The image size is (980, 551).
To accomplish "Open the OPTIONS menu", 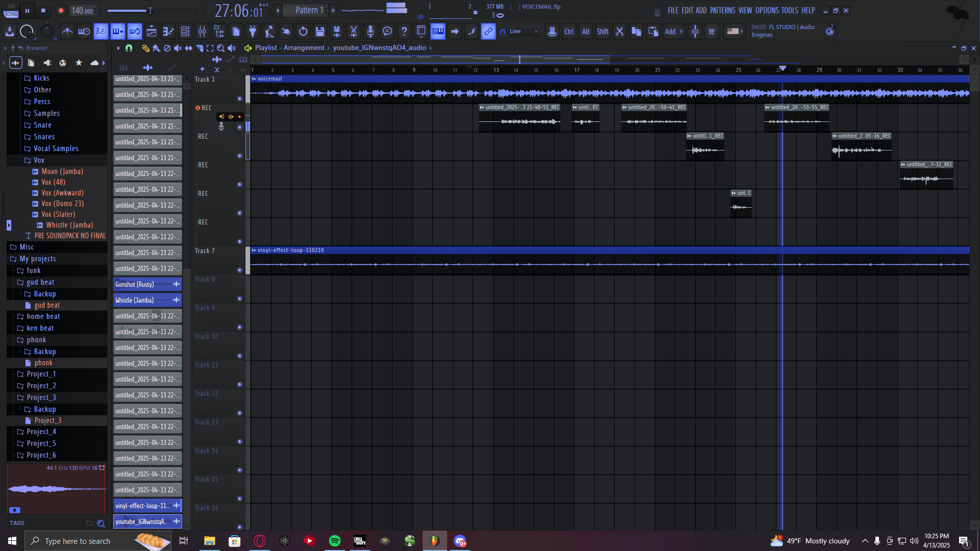I will point(767,10).
